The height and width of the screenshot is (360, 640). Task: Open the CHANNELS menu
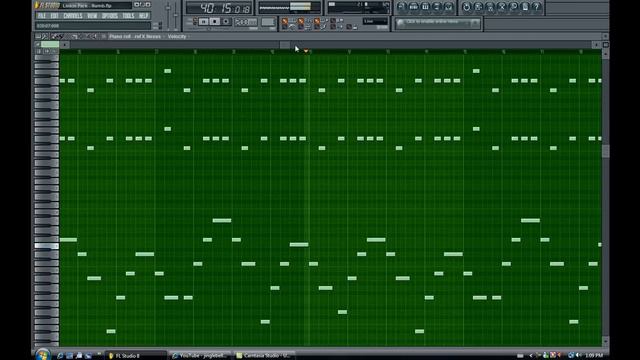point(73,16)
